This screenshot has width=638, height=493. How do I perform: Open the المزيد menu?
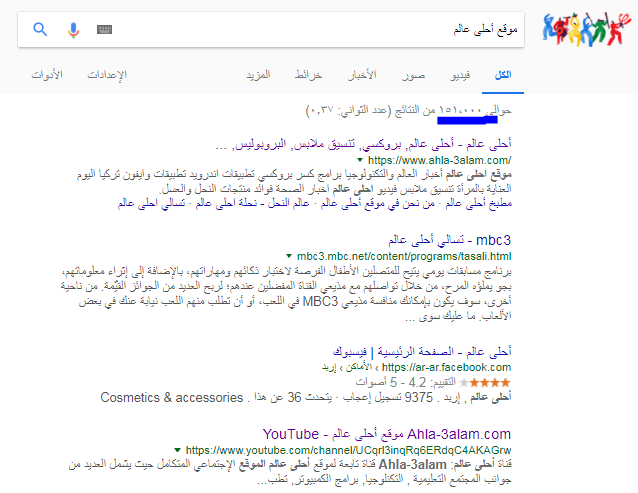(x=258, y=75)
